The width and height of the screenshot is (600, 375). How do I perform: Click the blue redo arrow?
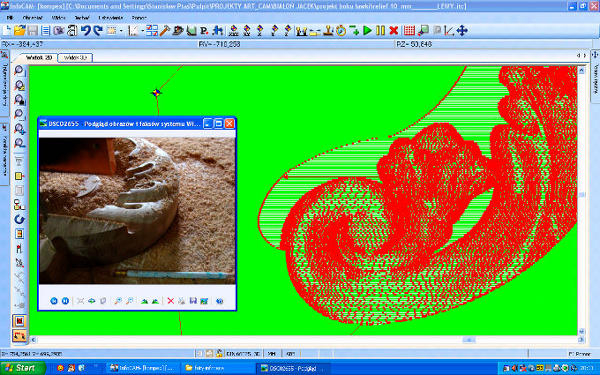[98, 31]
